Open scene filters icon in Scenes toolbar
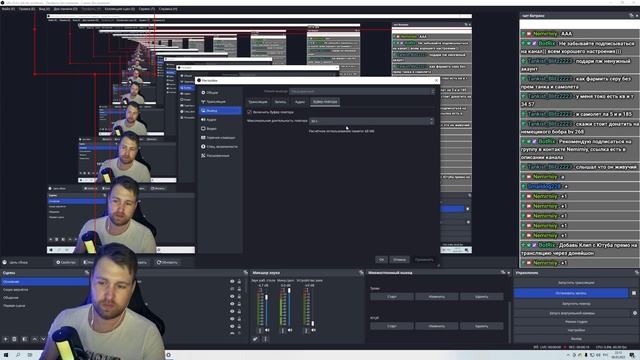This screenshot has width=640, height=360. click(x=24, y=339)
